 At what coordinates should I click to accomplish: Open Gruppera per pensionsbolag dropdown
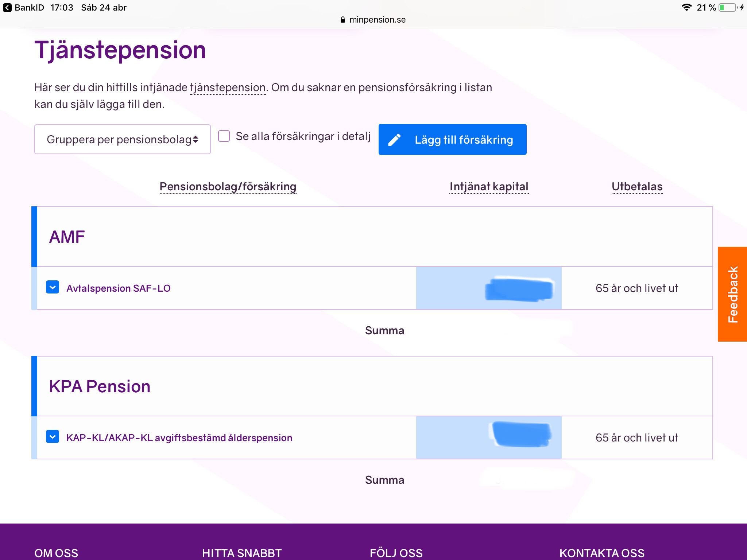pos(122,139)
